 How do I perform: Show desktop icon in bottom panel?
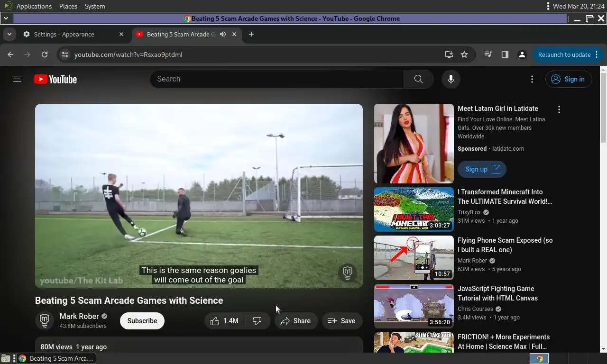point(5,358)
